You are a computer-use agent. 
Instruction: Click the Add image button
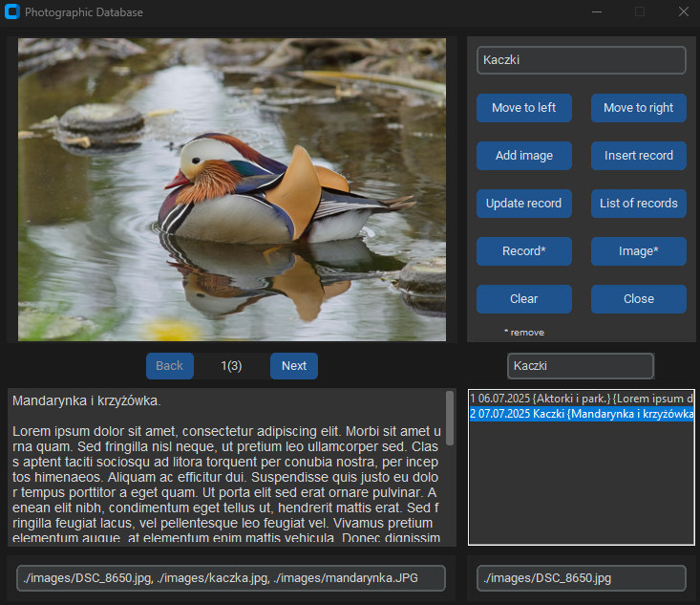pyautogui.click(x=523, y=156)
